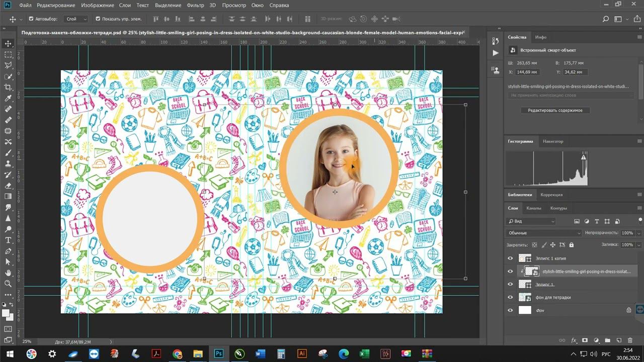Select the Crop tool in the toolbar
This screenshot has height=362, width=644.
pos(8,87)
